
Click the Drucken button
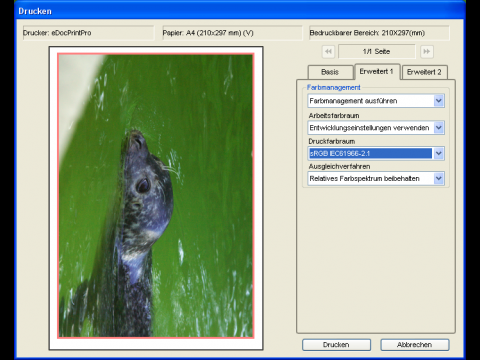click(336, 345)
